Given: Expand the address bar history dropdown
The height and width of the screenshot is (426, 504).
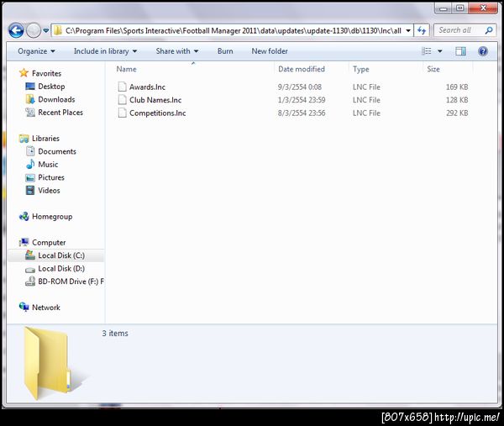Looking at the screenshot, I should [408, 31].
